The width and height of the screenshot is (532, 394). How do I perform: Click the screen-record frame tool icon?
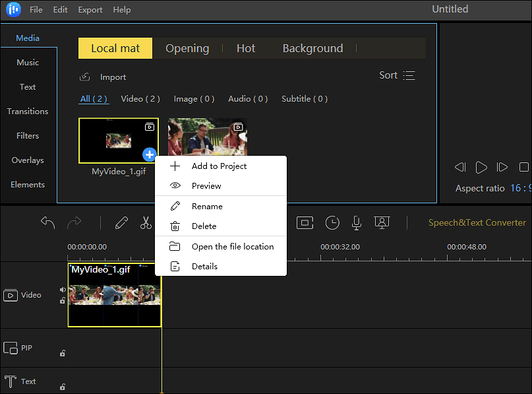coord(305,223)
